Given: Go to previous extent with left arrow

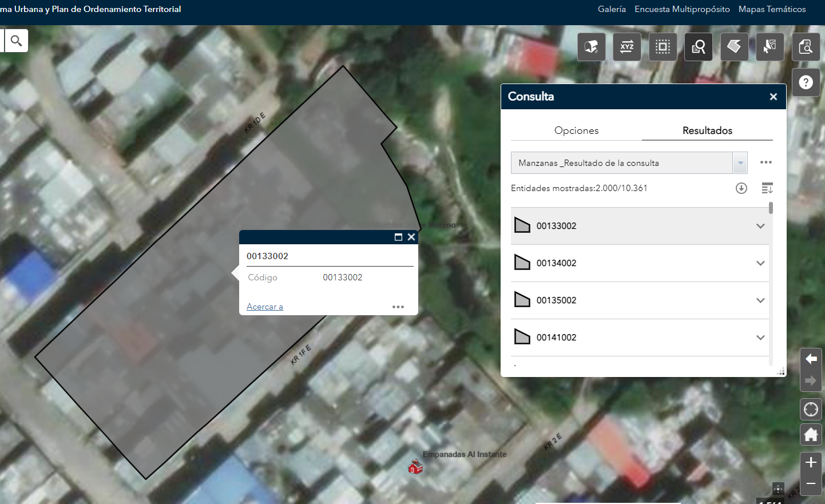Looking at the screenshot, I should pos(811,359).
